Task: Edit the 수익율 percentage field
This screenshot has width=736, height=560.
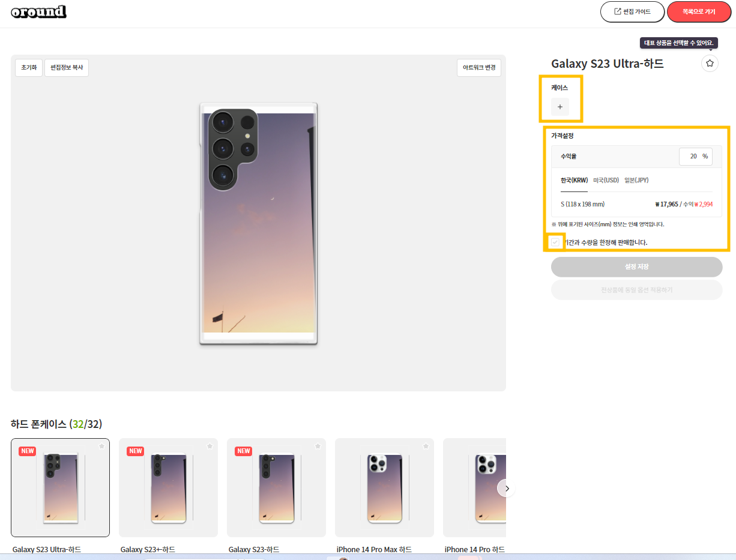Action: click(x=695, y=156)
